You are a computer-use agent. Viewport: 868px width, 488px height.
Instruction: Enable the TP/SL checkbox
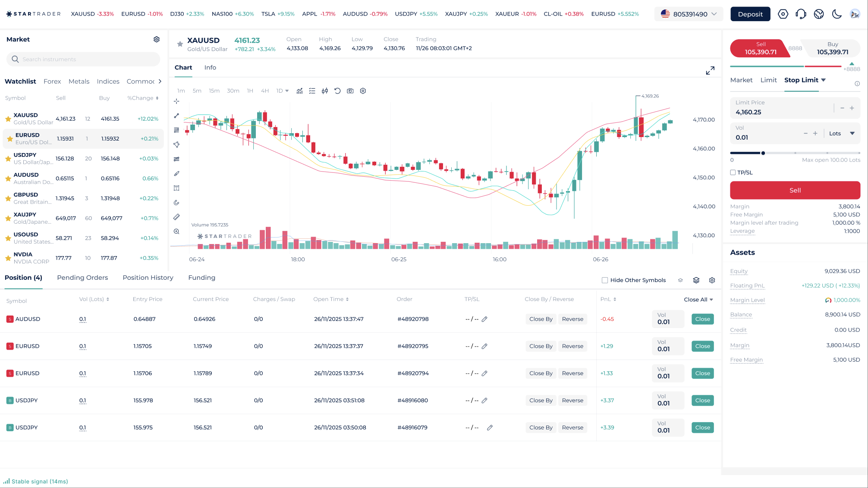click(733, 172)
